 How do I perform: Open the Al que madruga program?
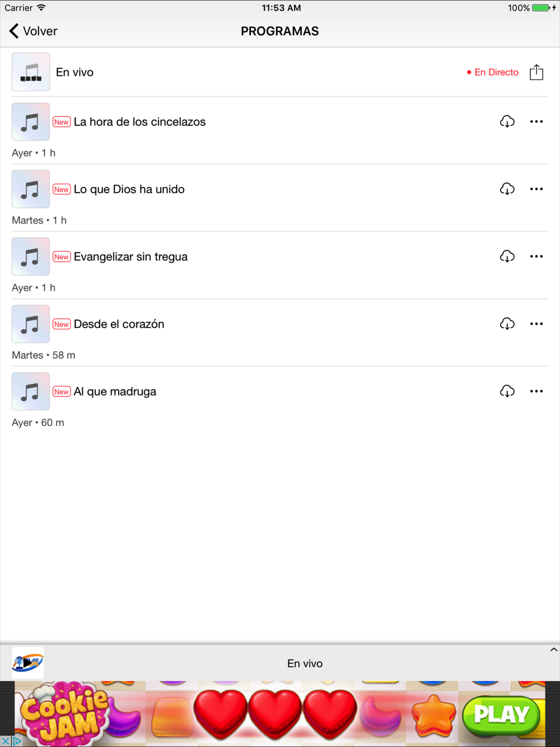click(115, 391)
